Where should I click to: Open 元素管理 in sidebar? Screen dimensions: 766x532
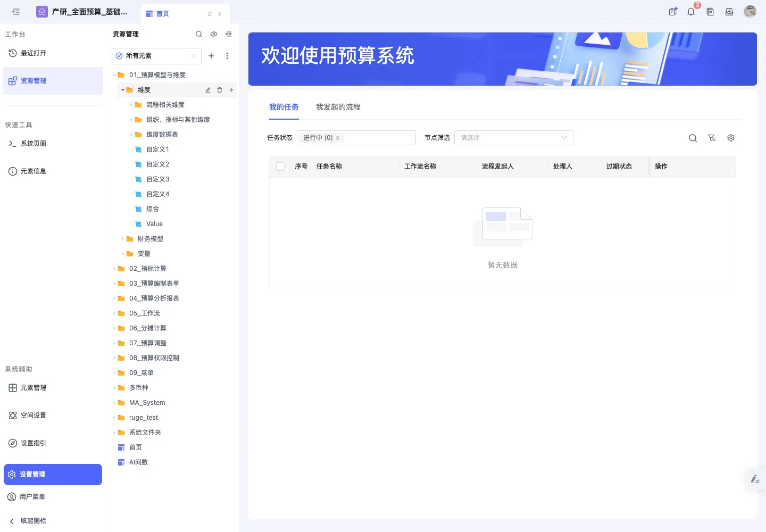[53, 388]
